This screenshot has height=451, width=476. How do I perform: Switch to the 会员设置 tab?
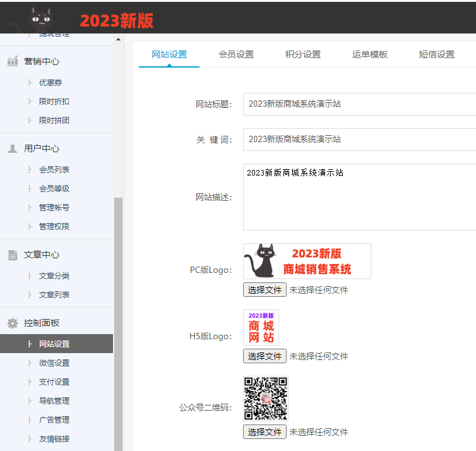pos(236,55)
